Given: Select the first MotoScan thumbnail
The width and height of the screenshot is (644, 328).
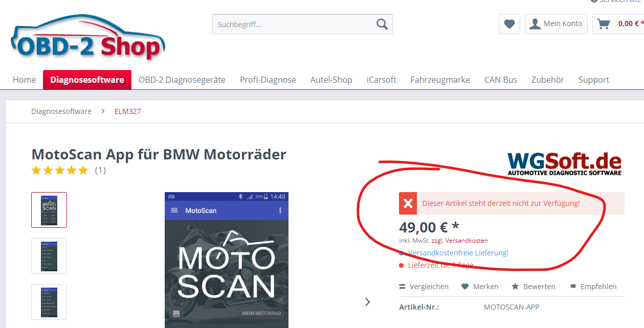Looking at the screenshot, I should [x=49, y=210].
